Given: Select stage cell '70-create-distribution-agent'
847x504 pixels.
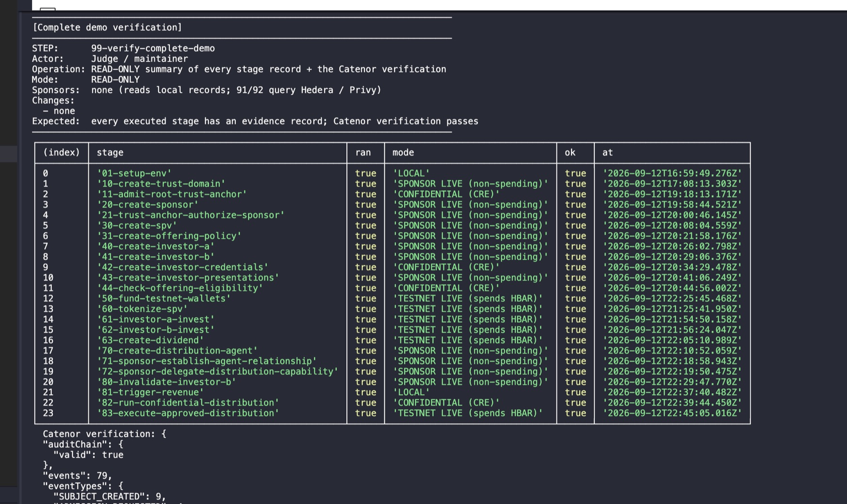Looking at the screenshot, I should [177, 351].
